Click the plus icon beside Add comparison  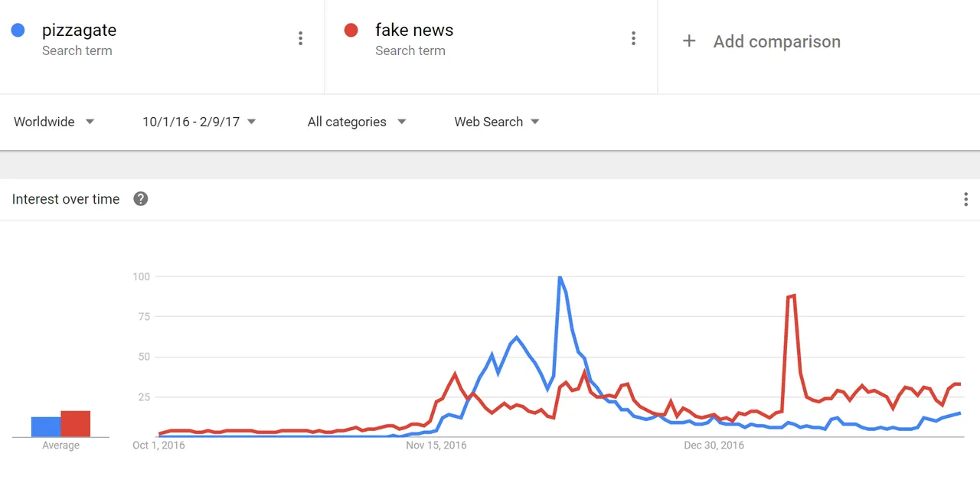[689, 41]
